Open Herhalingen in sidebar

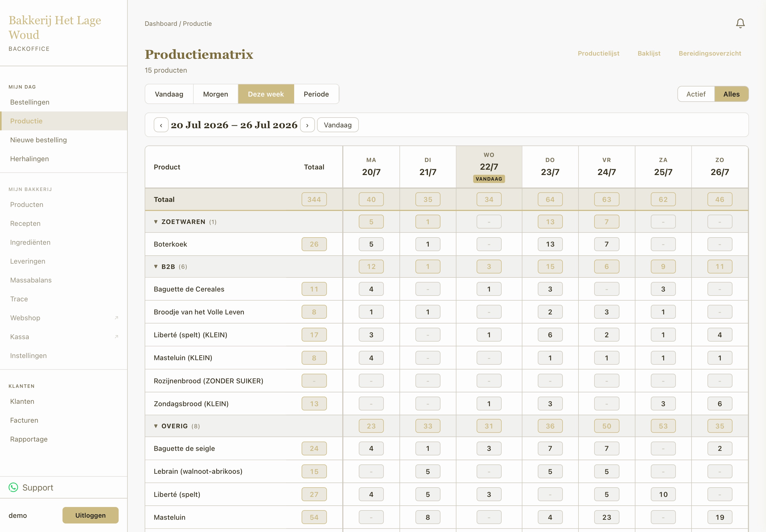tap(64, 159)
